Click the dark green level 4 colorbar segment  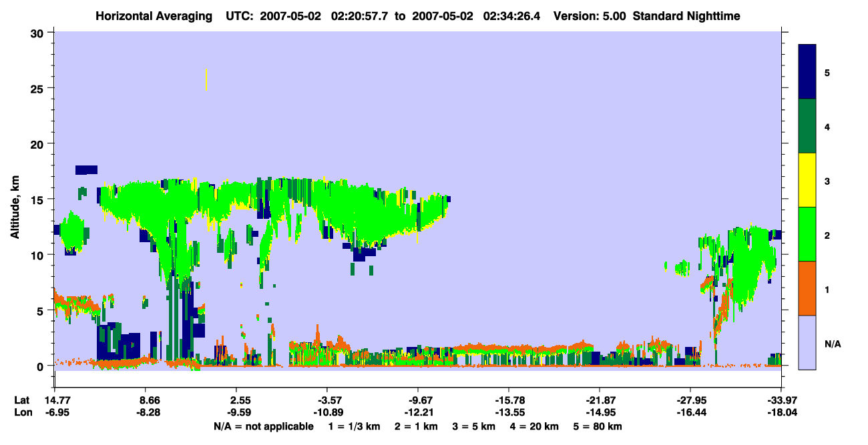point(807,125)
